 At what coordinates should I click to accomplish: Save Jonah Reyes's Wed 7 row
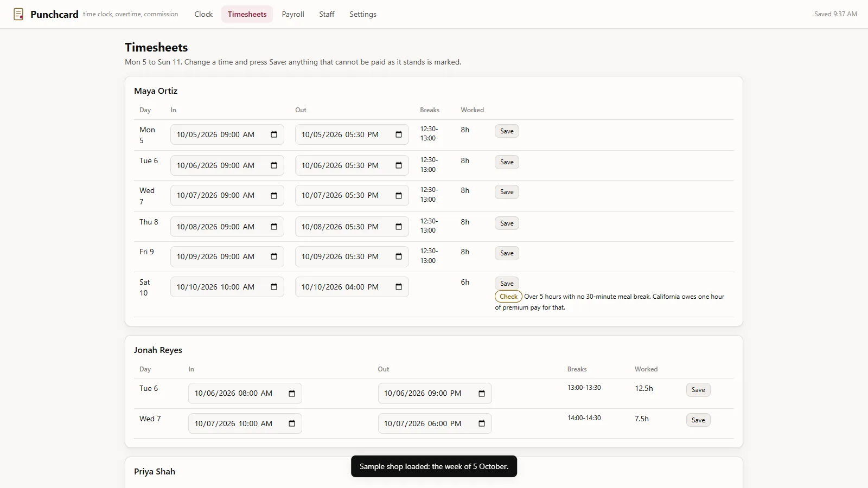click(x=698, y=420)
